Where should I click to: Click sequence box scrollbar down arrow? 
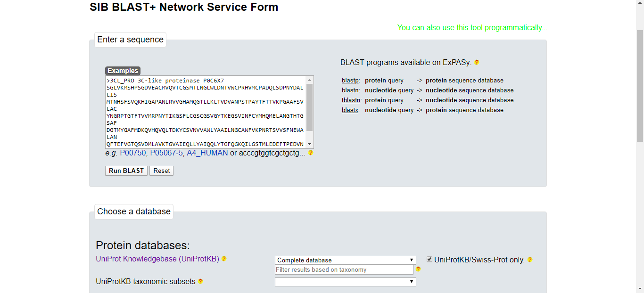310,144
